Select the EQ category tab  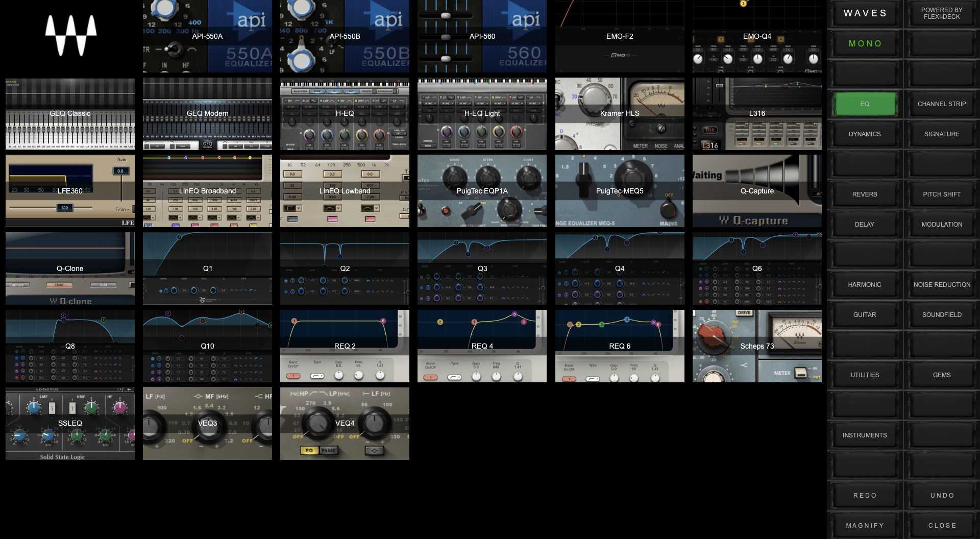865,104
